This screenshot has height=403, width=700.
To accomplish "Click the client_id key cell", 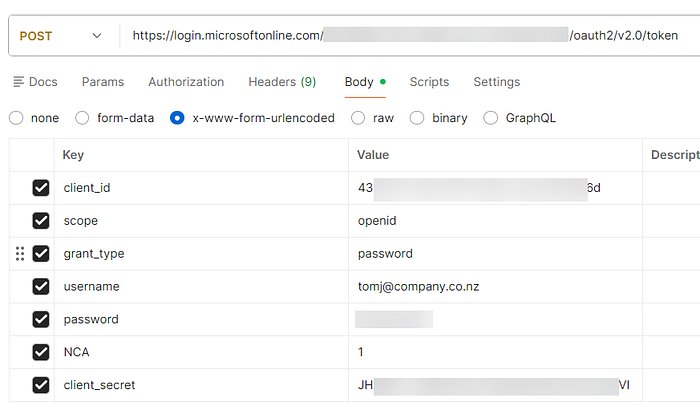I will [201, 188].
